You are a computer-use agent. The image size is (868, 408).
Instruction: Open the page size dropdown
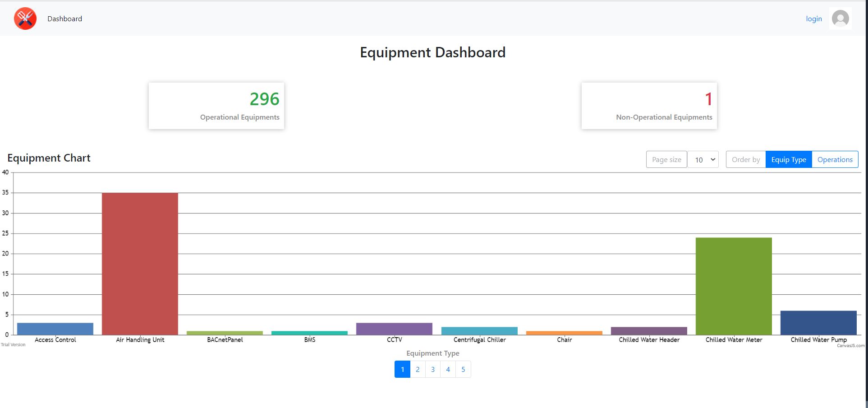click(x=703, y=160)
